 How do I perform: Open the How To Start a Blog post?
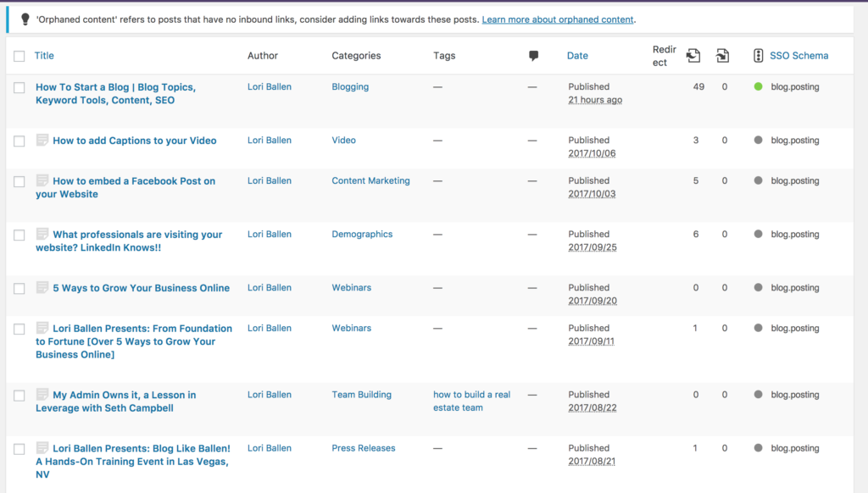coord(115,93)
